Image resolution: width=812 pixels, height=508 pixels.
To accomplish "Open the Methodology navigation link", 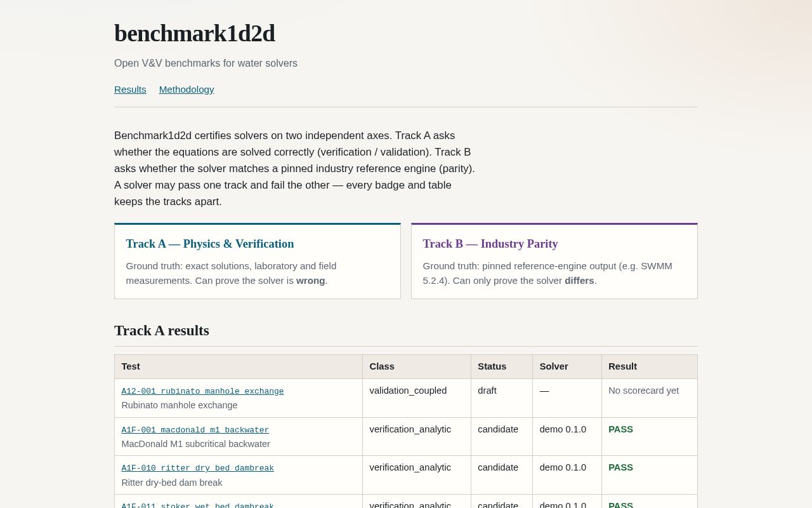I will [x=187, y=90].
